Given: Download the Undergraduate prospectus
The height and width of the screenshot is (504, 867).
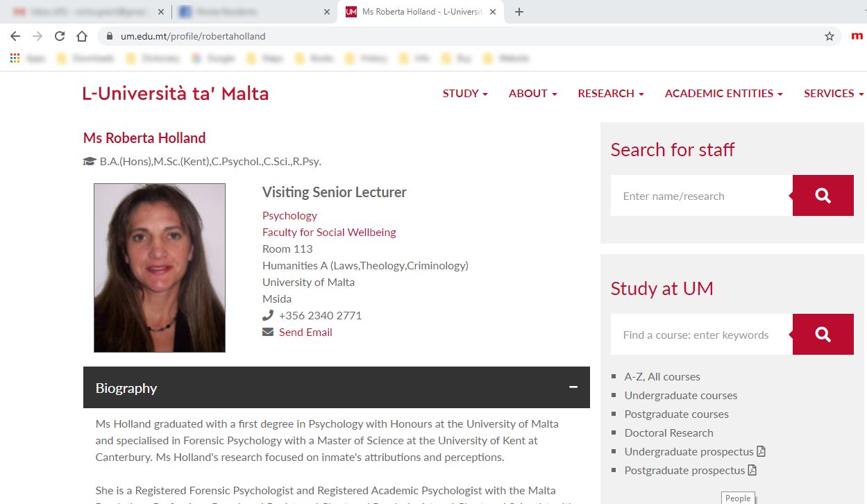Looking at the screenshot, I should (x=695, y=451).
